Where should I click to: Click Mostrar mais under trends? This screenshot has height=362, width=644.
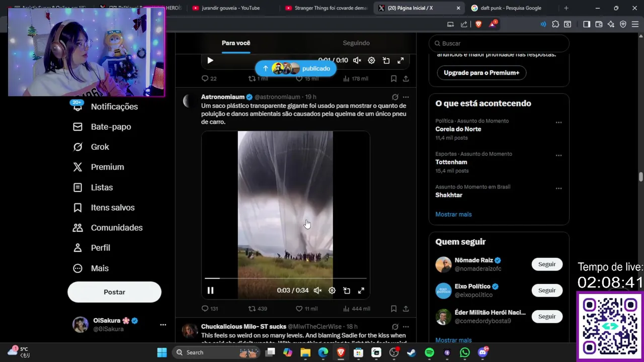coord(453,214)
